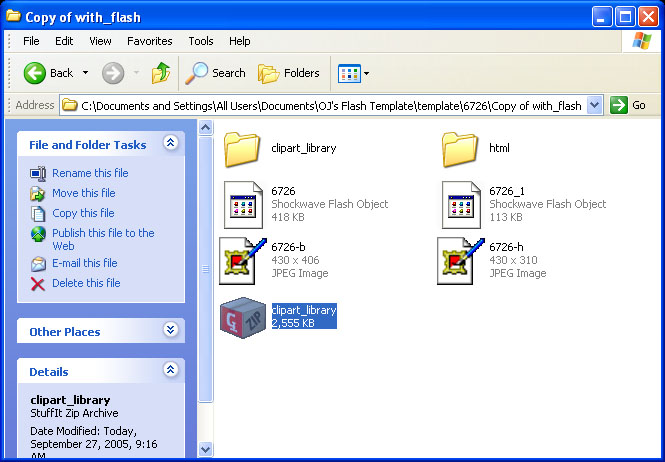The image size is (665, 462).
Task: Open the Back history dropdown arrow
Action: pos(86,73)
